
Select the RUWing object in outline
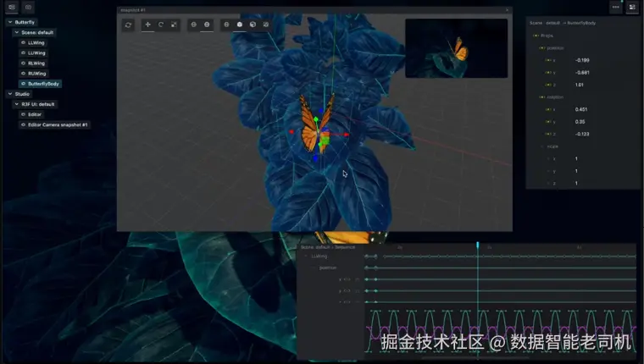(x=33, y=74)
